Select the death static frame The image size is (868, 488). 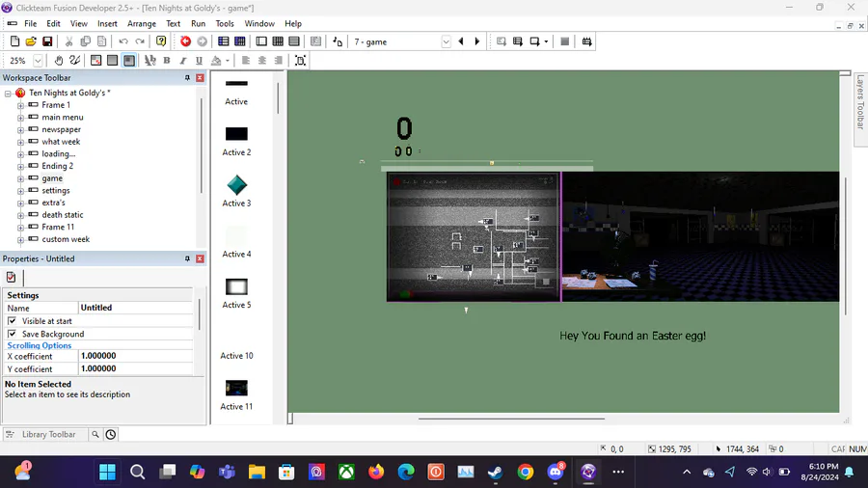(x=62, y=215)
